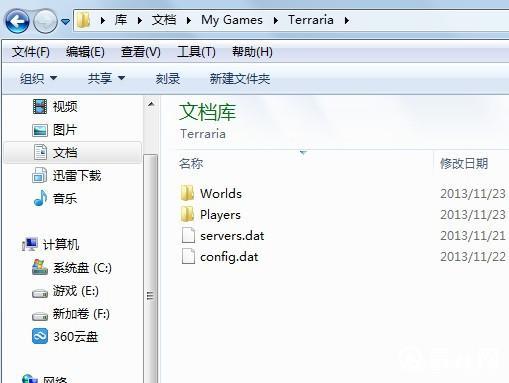This screenshot has width=509, height=383.
Task: Click the servers.dat file icon
Action: [188, 235]
